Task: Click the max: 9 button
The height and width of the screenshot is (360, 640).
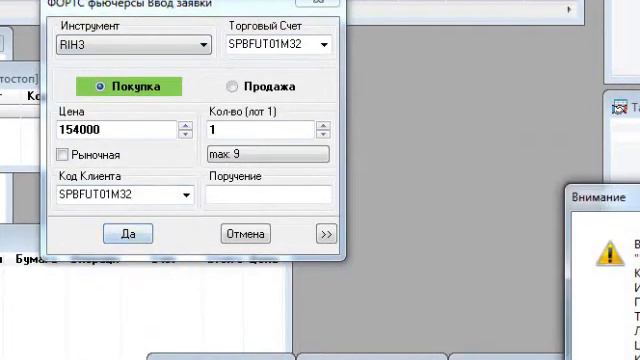Action: tap(268, 154)
